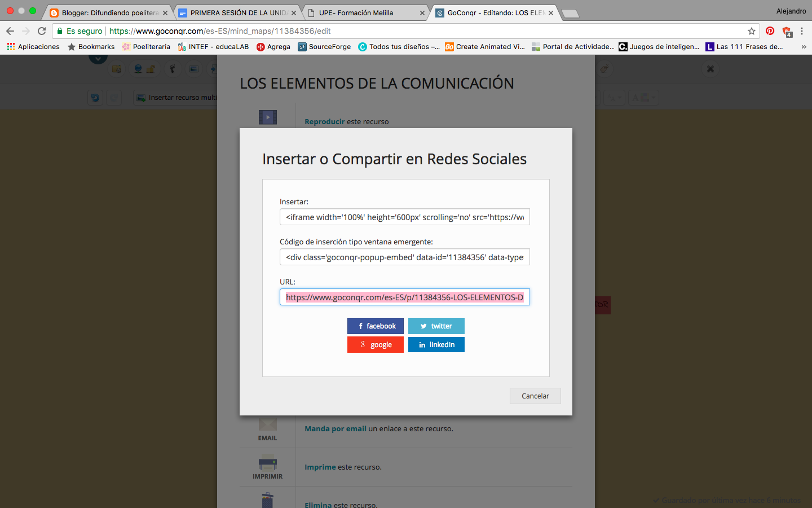Open the Agrega bookmark
This screenshot has height=508, width=812.
click(273, 47)
